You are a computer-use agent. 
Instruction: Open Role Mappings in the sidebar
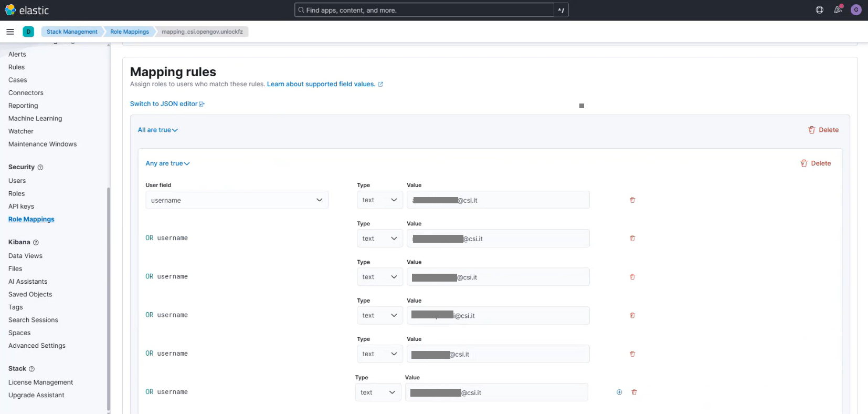[31, 219]
